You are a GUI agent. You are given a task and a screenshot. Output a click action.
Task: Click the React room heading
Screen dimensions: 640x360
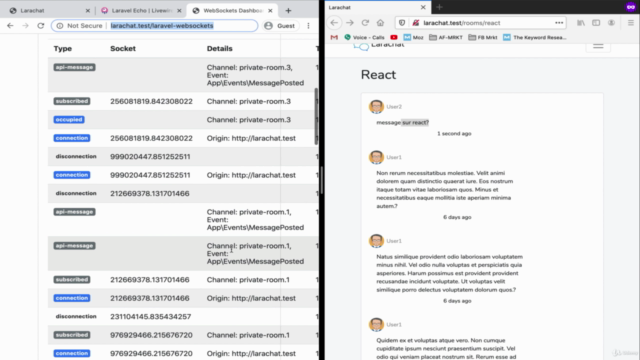point(378,75)
